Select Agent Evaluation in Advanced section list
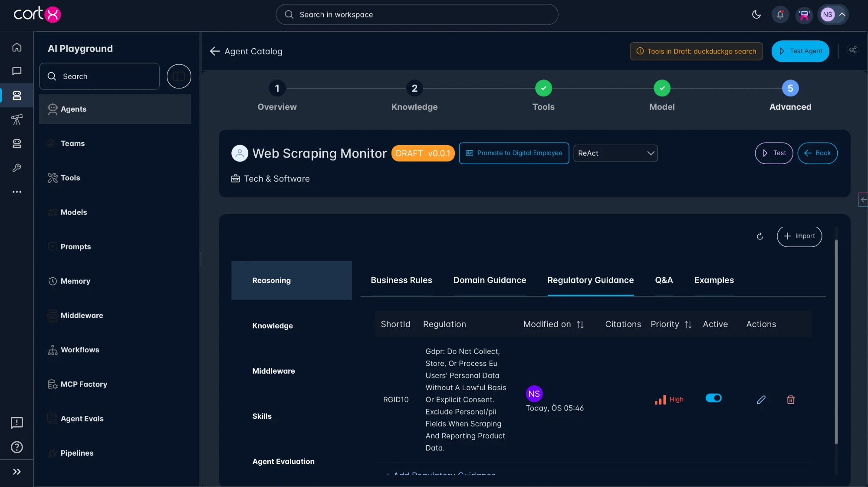 [292, 461]
